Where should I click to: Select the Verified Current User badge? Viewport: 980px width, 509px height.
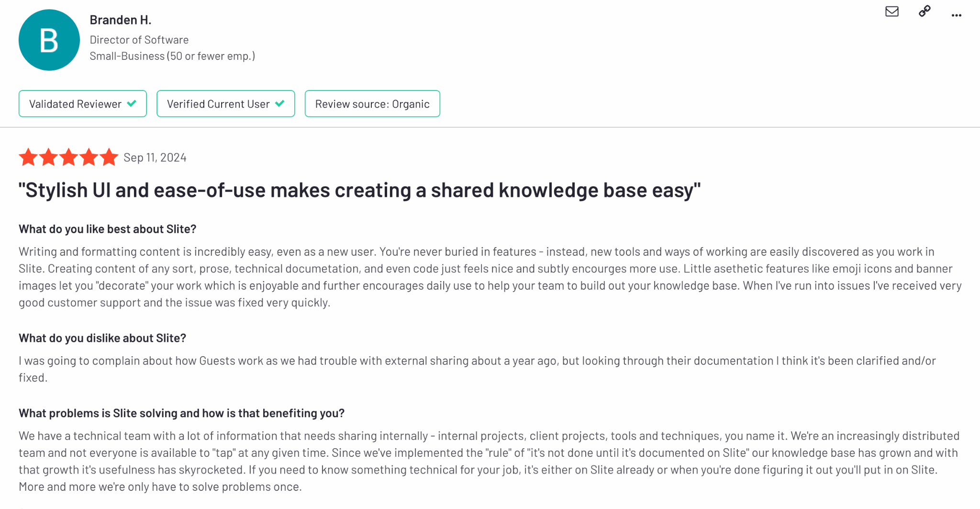coord(226,103)
